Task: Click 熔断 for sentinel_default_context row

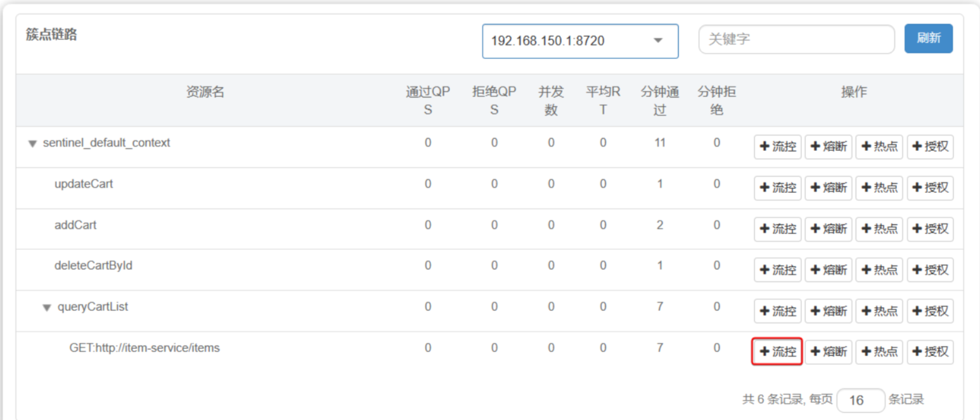Action: (x=828, y=147)
